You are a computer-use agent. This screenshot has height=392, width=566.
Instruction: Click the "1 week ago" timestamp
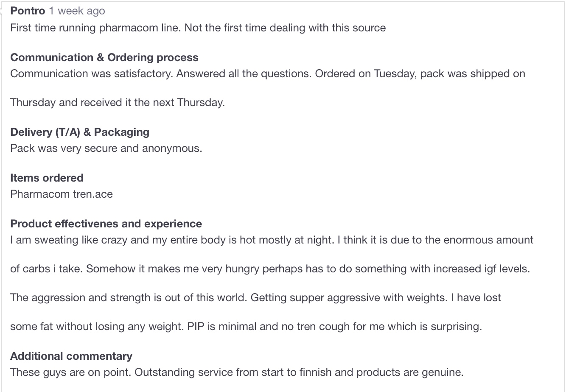(77, 11)
